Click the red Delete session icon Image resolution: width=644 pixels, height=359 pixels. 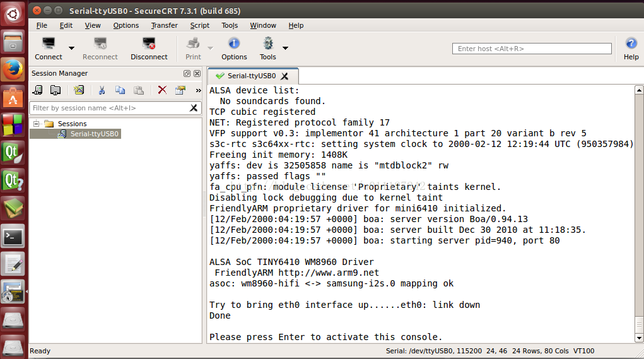click(162, 90)
